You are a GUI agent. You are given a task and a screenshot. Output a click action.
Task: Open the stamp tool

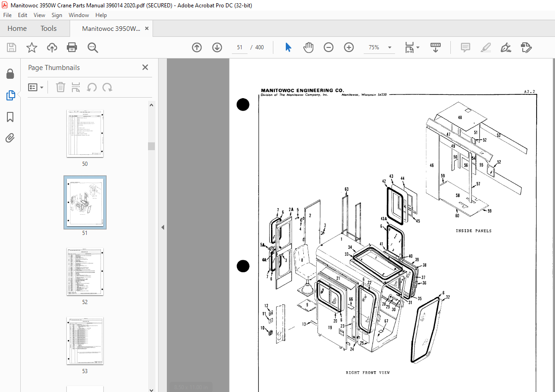click(526, 47)
